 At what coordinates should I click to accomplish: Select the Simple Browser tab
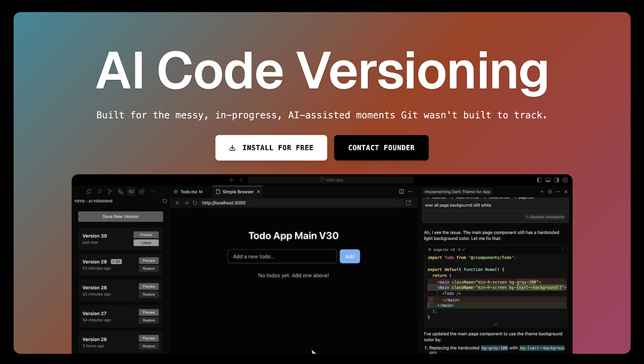point(238,191)
